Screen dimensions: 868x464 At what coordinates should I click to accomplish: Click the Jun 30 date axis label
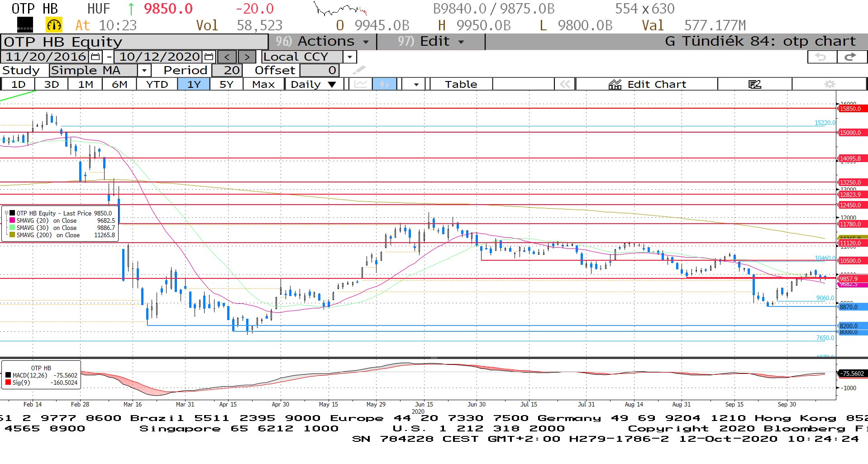coord(477,404)
